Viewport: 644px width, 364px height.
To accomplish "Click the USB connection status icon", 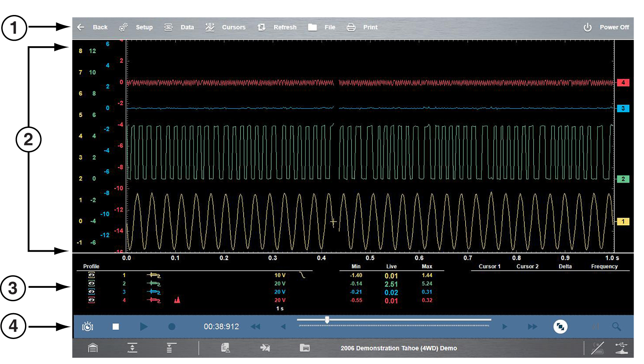I will click(x=622, y=348).
